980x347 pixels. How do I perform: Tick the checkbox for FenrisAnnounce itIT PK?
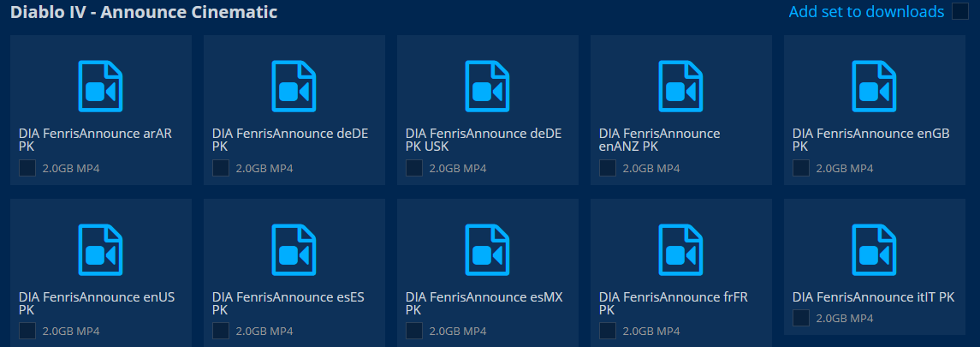[800, 318]
